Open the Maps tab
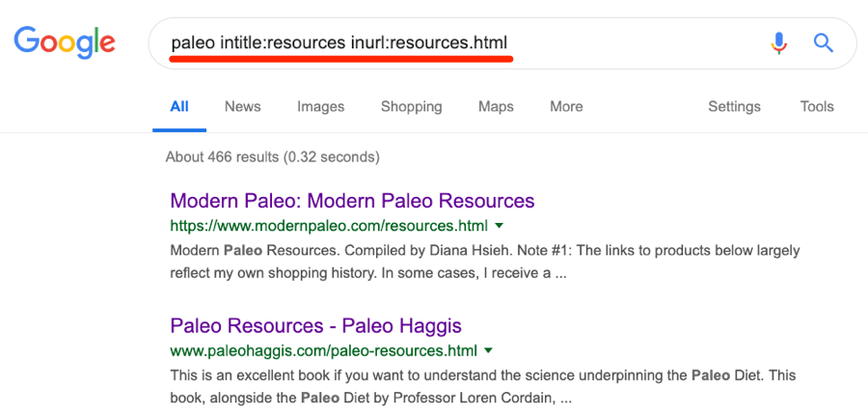The width and height of the screenshot is (868, 418). (496, 107)
